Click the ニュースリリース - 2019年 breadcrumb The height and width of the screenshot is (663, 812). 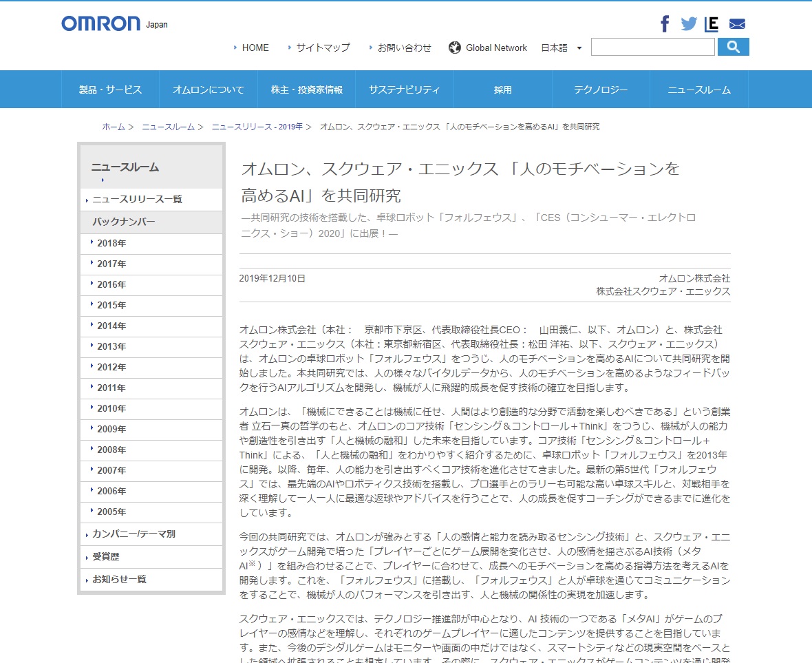[257, 127]
